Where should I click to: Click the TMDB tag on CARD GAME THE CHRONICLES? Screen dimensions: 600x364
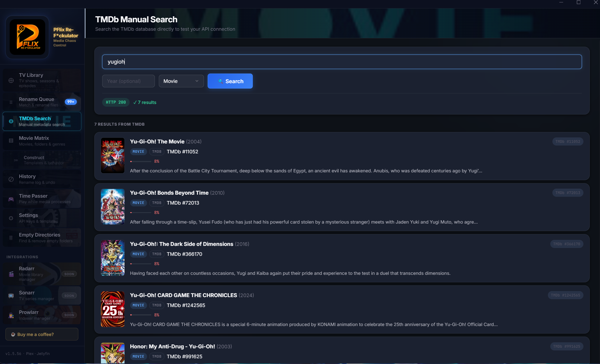click(x=157, y=305)
